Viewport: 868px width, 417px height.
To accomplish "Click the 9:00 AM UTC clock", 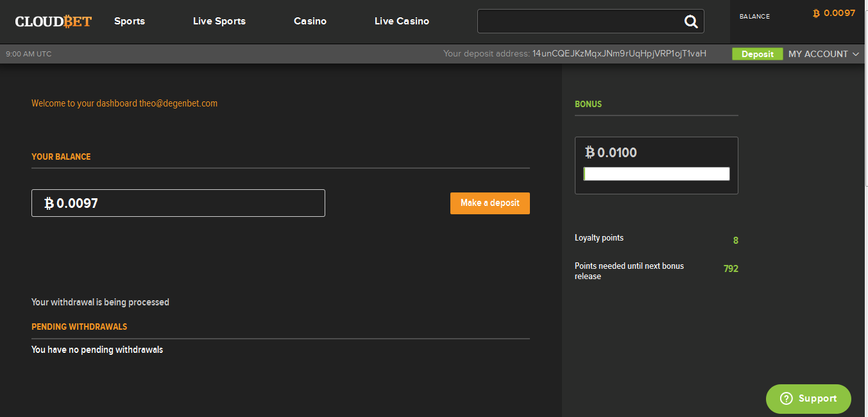I will click(29, 54).
